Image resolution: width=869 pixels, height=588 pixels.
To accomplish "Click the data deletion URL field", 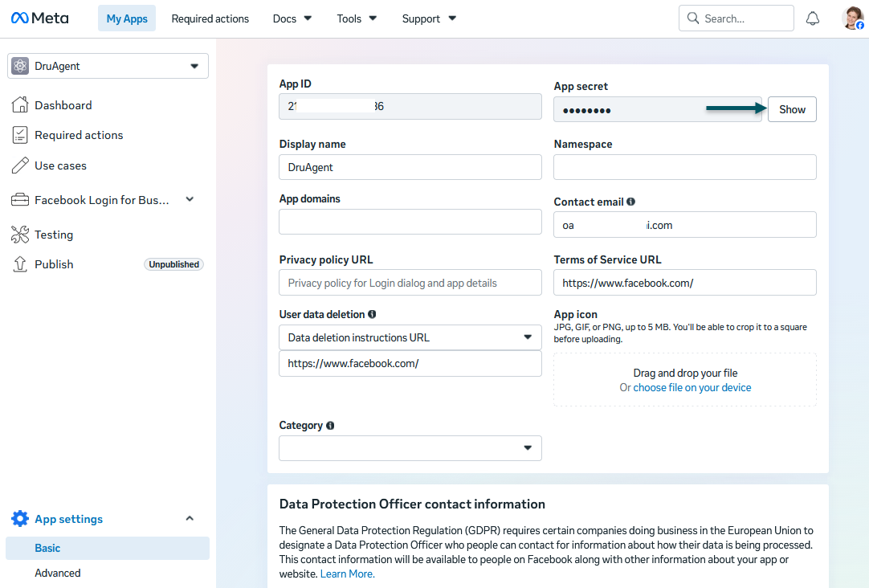I will coord(410,364).
